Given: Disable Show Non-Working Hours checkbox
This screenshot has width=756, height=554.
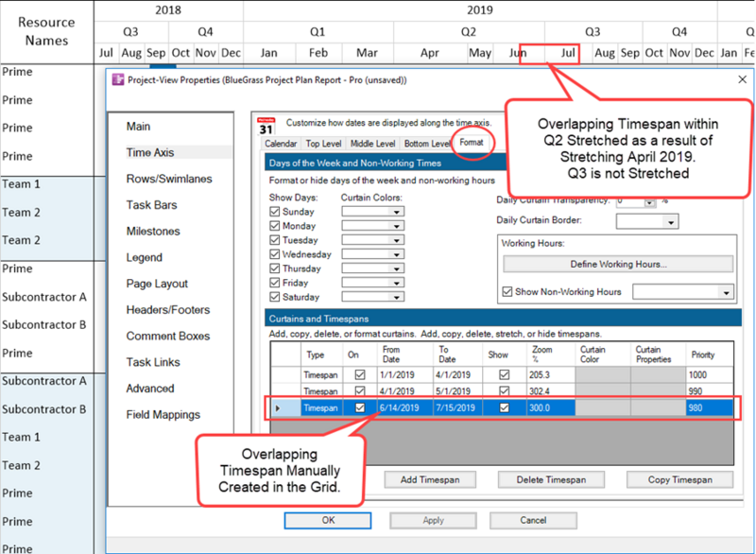Looking at the screenshot, I should (x=507, y=292).
